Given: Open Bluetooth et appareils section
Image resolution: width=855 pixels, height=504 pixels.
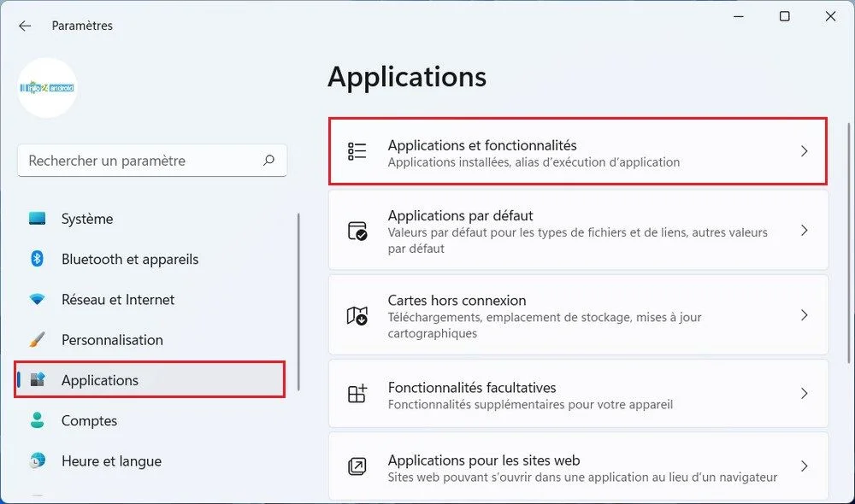Looking at the screenshot, I should (130, 259).
